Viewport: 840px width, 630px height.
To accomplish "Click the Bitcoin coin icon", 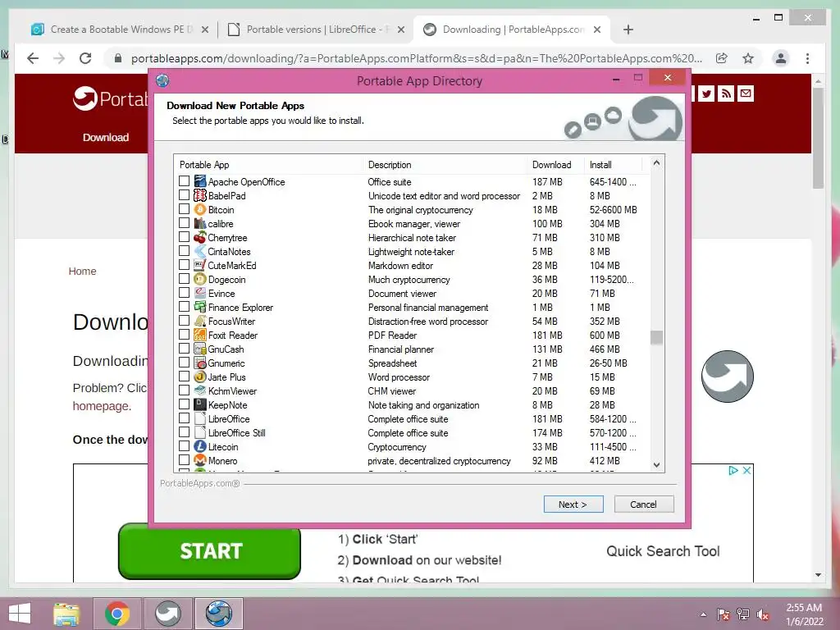I will [x=200, y=209].
